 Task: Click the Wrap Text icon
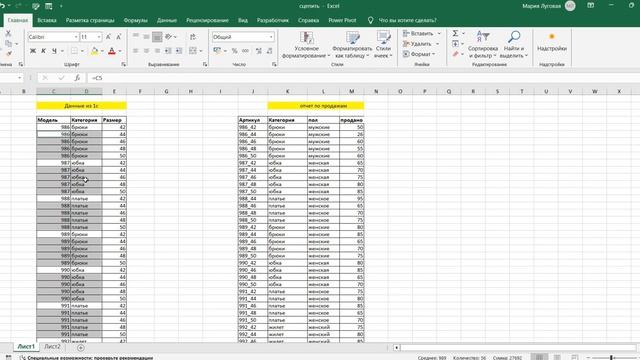[x=193, y=37]
